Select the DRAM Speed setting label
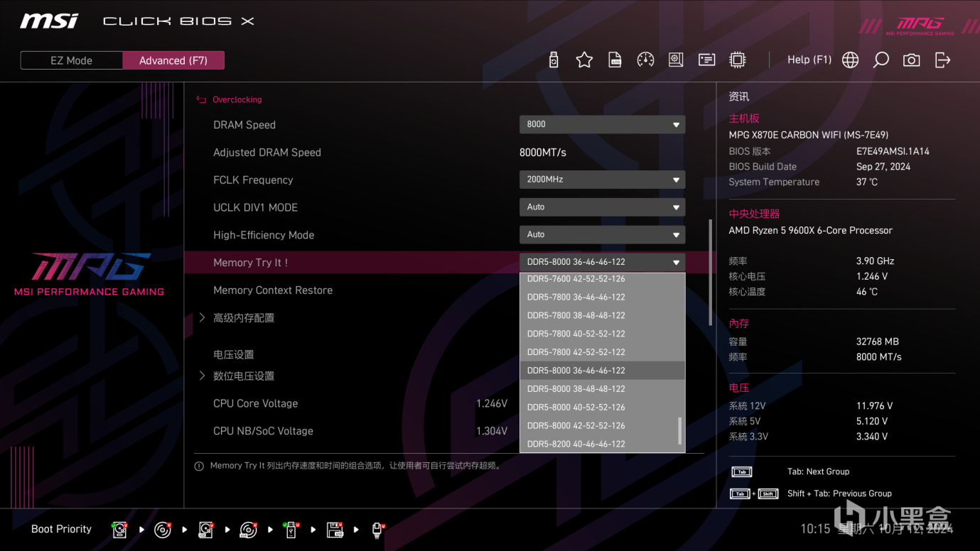The height and width of the screenshot is (551, 980). pos(244,125)
